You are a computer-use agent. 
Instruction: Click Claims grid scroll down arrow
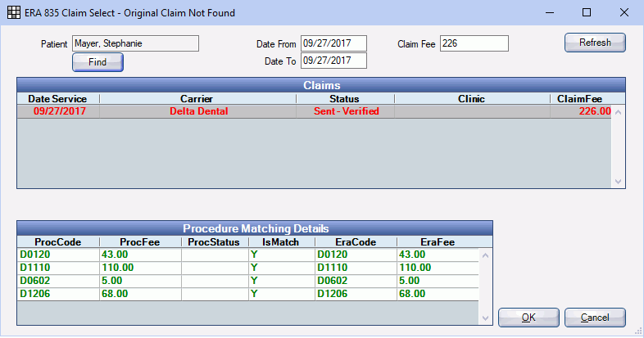(x=618, y=182)
